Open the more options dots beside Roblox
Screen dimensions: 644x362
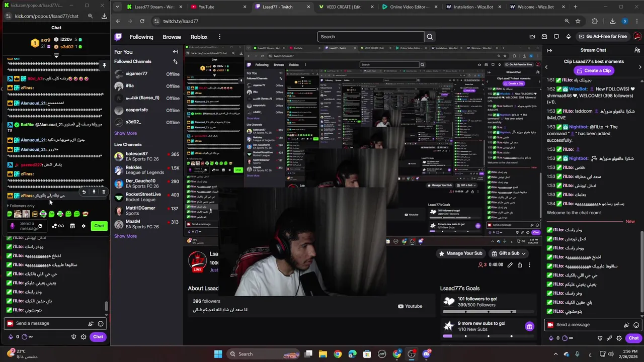pos(219,37)
